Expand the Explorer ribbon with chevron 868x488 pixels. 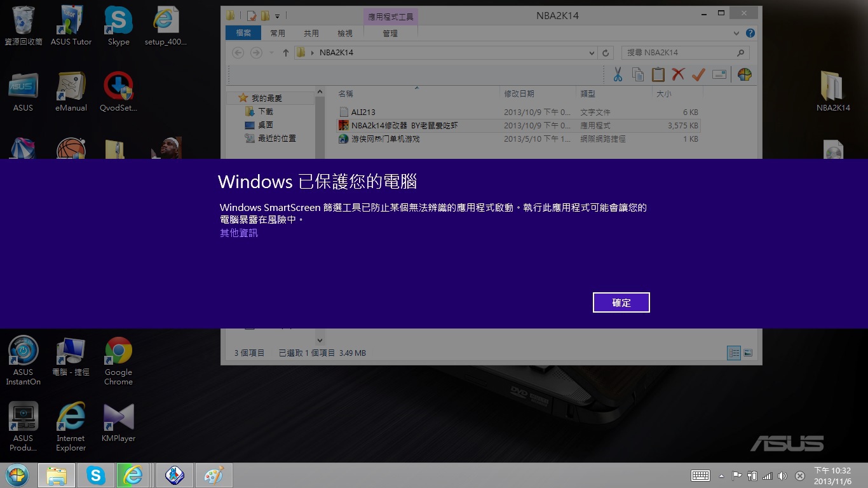[736, 33]
